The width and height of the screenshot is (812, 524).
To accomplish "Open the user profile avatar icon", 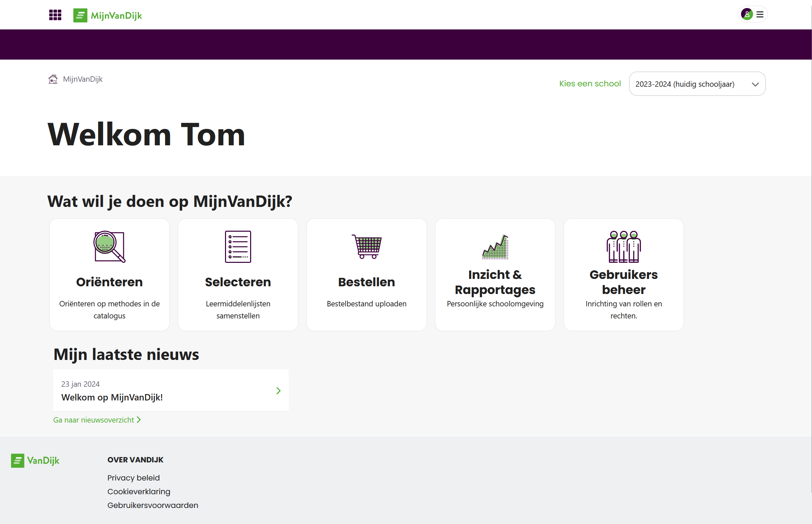I will [747, 14].
